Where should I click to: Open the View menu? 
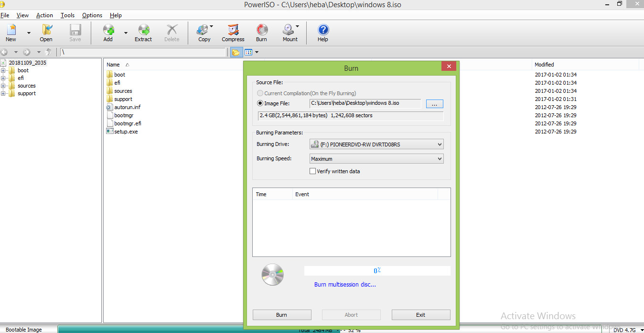click(x=22, y=15)
